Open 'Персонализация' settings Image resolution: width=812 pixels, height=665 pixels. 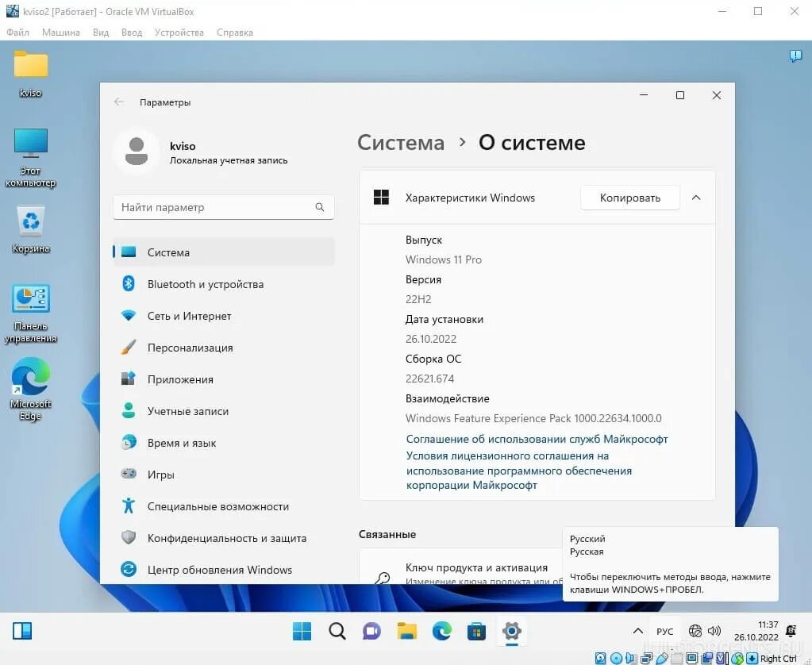[224, 348]
